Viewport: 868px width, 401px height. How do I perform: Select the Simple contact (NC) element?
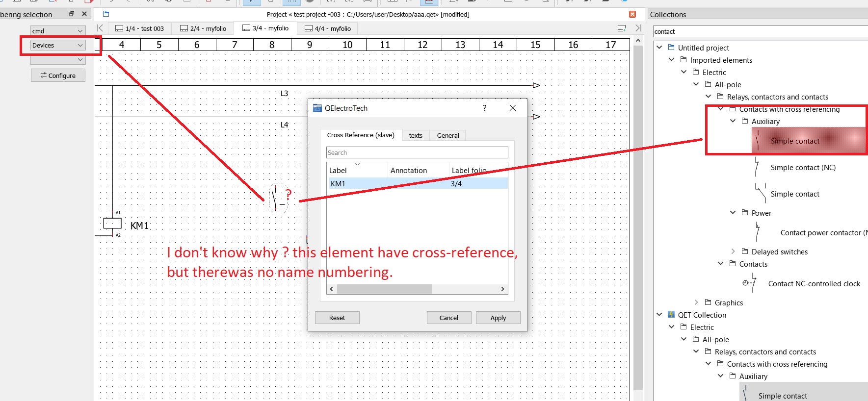click(x=803, y=168)
